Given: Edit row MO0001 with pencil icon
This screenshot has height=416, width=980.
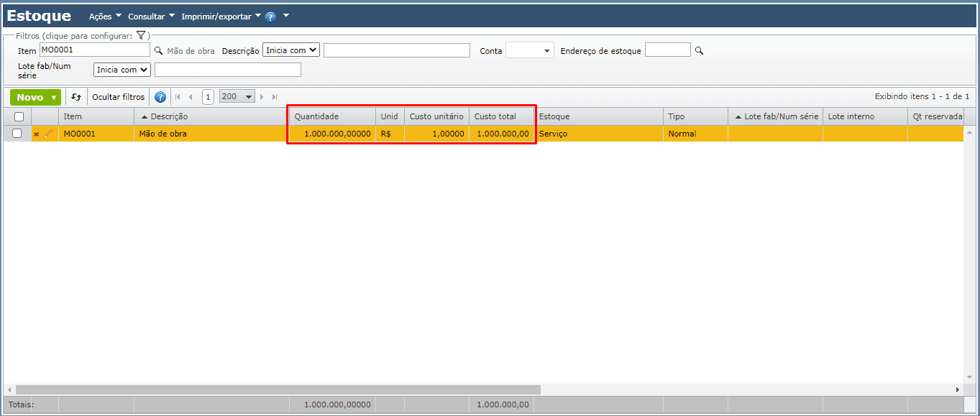Looking at the screenshot, I should point(49,133).
